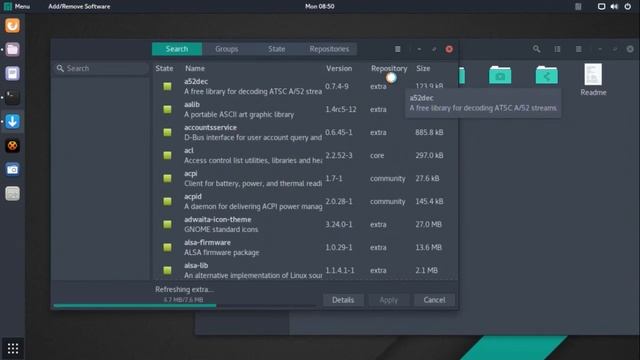Open the terminal dock icon

pyautogui.click(x=12, y=98)
